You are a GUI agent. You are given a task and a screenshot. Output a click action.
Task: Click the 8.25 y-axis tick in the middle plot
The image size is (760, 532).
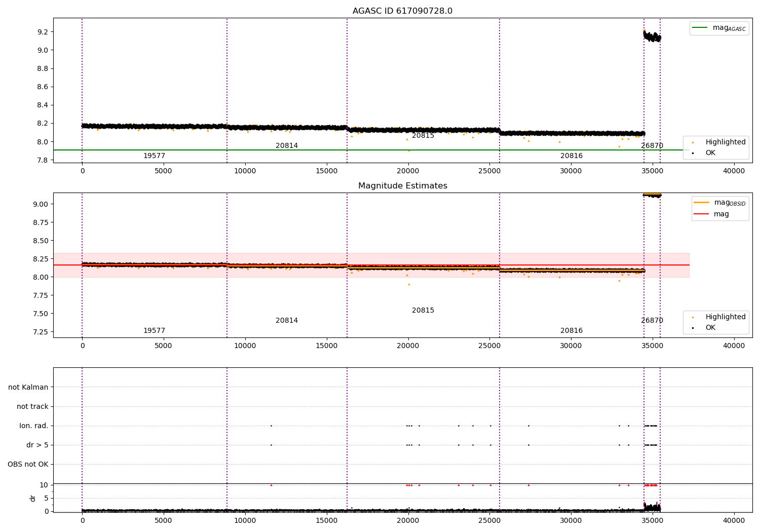coord(41,259)
